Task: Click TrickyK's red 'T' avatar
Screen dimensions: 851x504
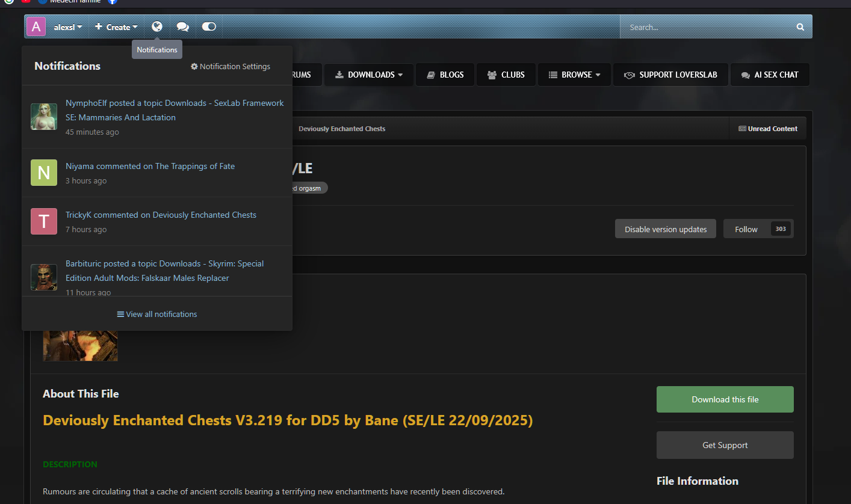Action: click(44, 221)
